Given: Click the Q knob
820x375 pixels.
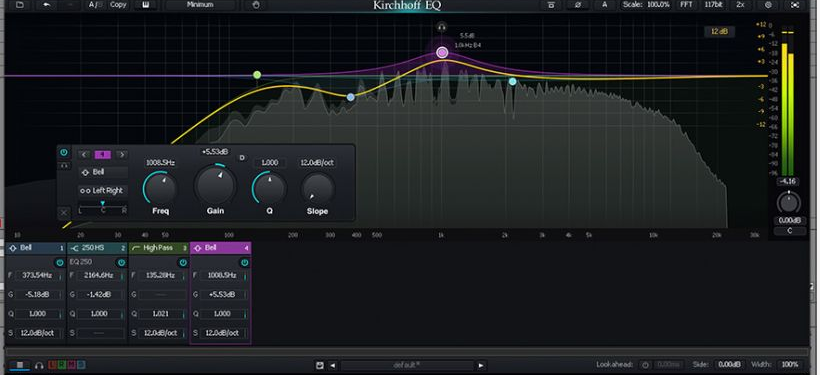Looking at the screenshot, I should pyautogui.click(x=269, y=189).
